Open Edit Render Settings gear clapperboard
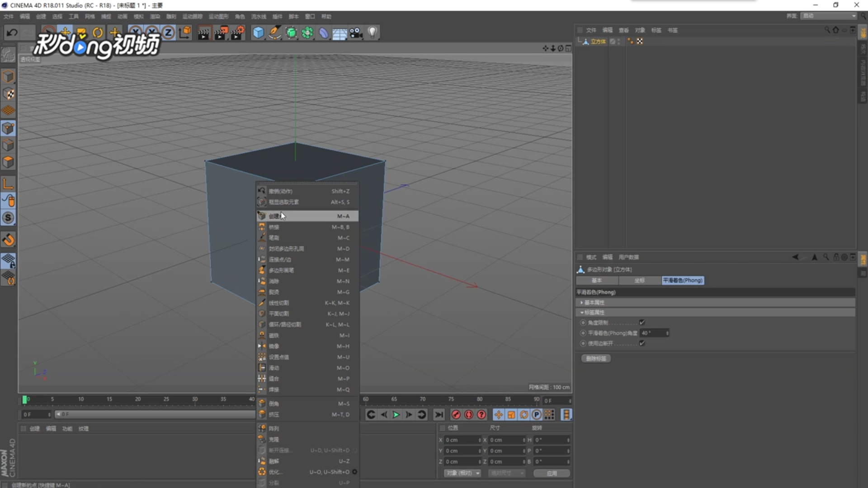Screen dimensions: 868x488 [237, 33]
